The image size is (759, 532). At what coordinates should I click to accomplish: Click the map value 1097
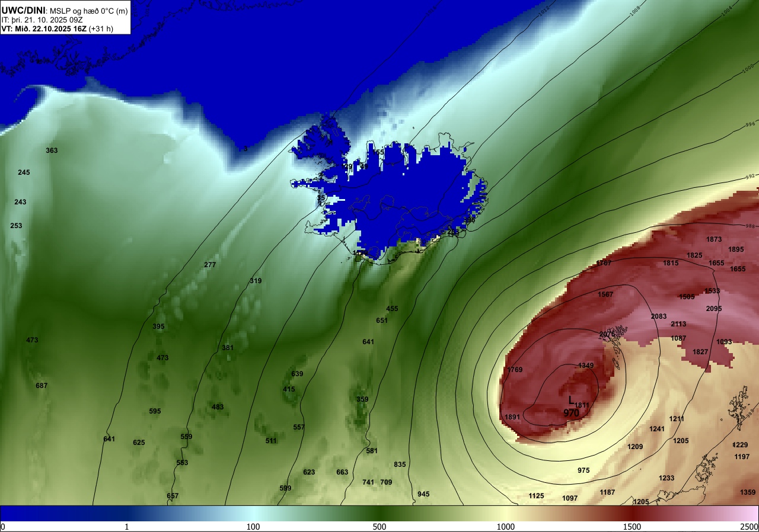click(x=570, y=498)
